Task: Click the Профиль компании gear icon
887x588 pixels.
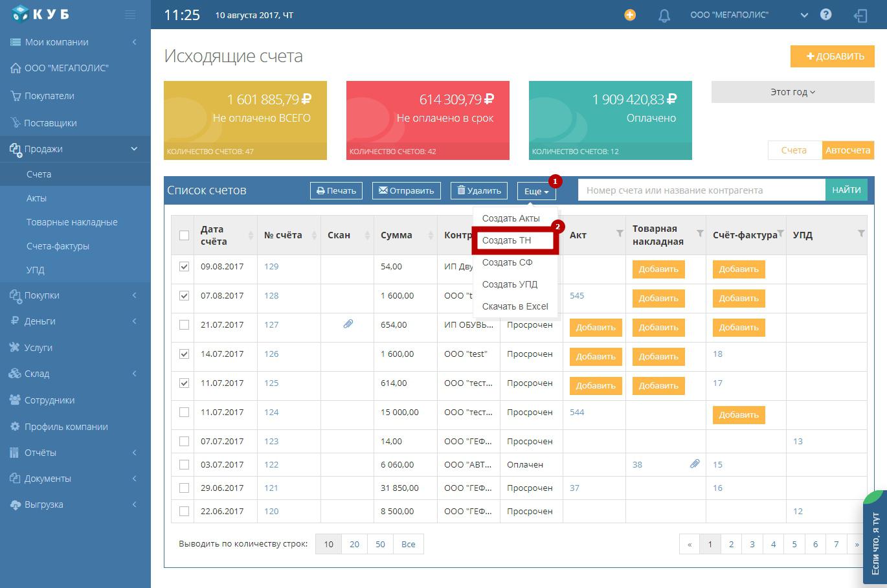Action: click(15, 426)
